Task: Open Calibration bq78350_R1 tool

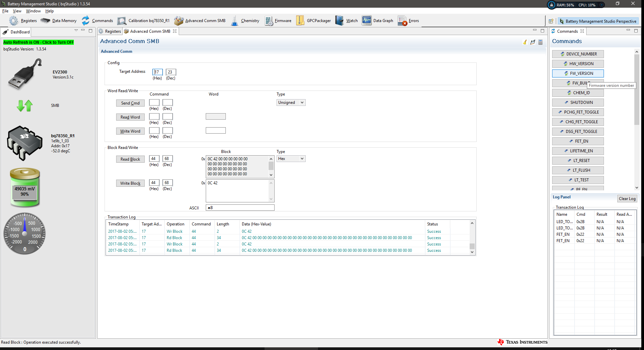Action: (x=143, y=21)
